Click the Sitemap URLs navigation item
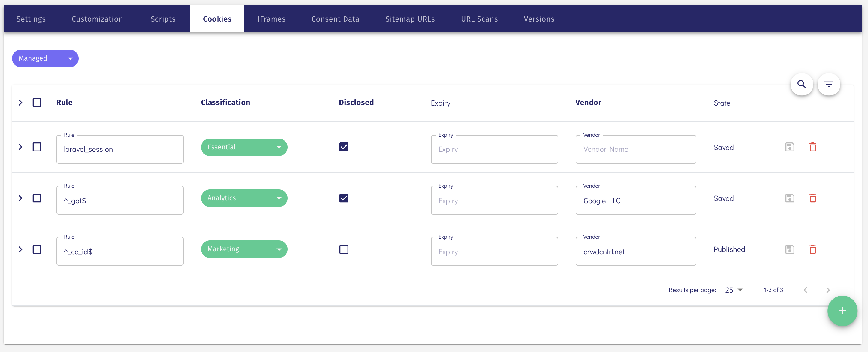This screenshot has width=868, height=352. (x=410, y=19)
